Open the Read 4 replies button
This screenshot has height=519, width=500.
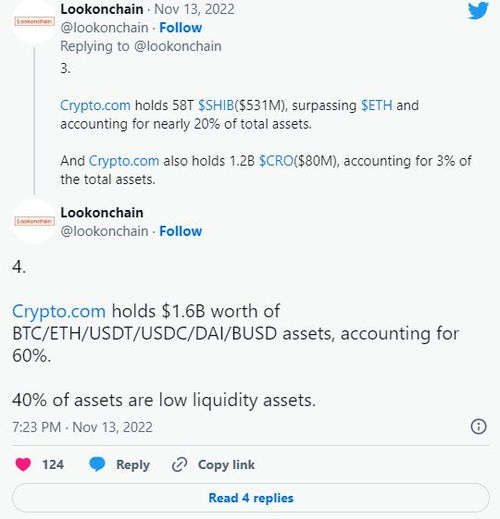click(x=251, y=498)
